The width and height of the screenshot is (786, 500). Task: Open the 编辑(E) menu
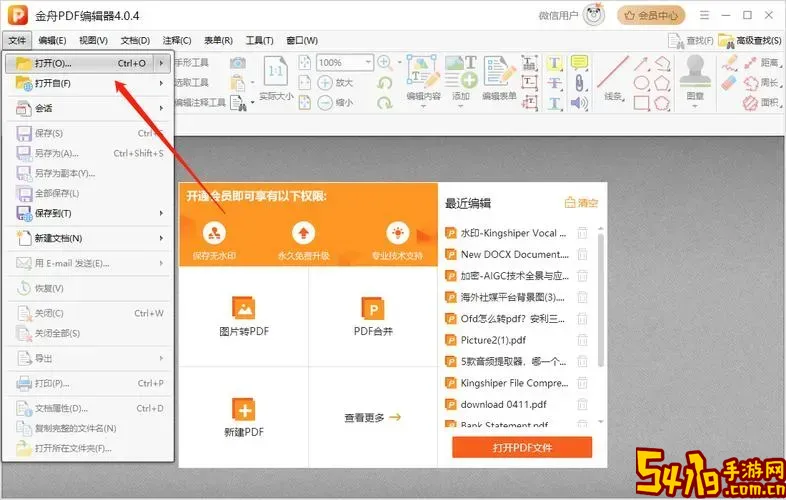52,41
